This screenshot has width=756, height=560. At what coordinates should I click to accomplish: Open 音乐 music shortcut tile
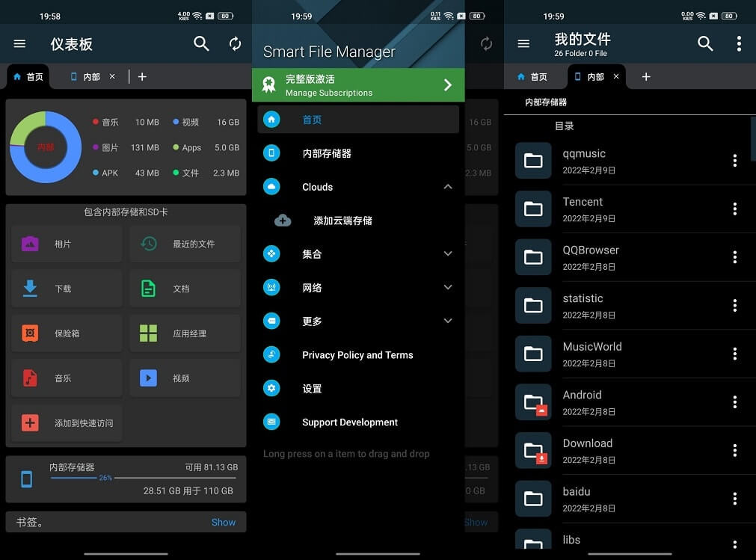pyautogui.click(x=67, y=378)
